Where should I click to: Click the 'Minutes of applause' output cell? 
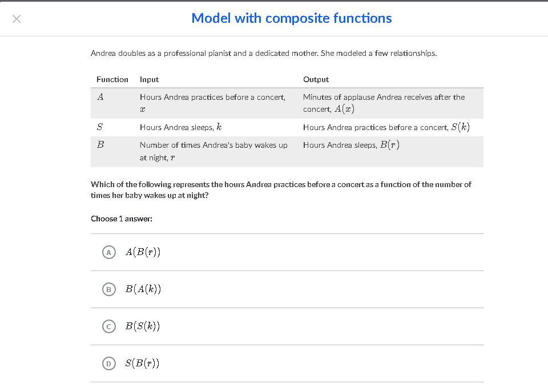[384, 103]
